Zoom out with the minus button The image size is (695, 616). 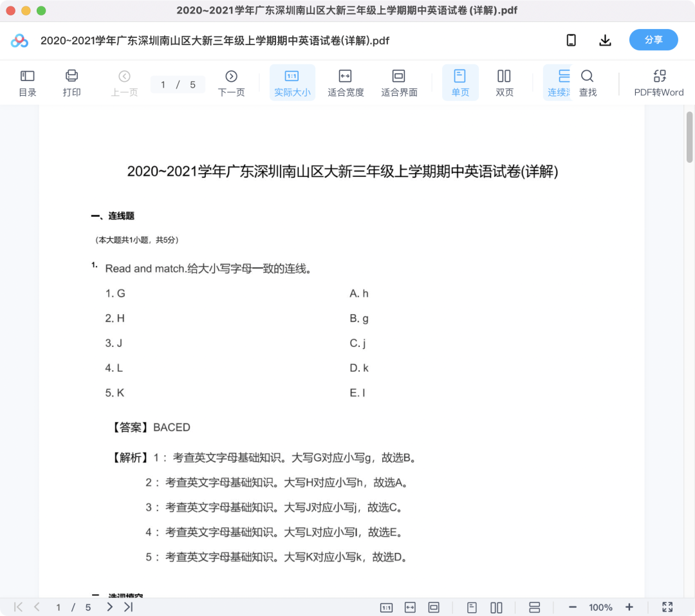tap(573, 607)
